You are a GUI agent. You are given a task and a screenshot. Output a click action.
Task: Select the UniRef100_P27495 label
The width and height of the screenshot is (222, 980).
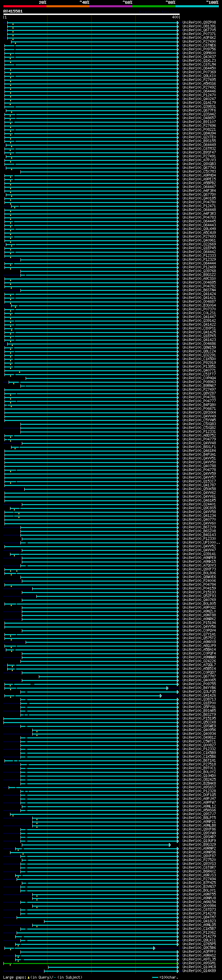coord(199,80)
